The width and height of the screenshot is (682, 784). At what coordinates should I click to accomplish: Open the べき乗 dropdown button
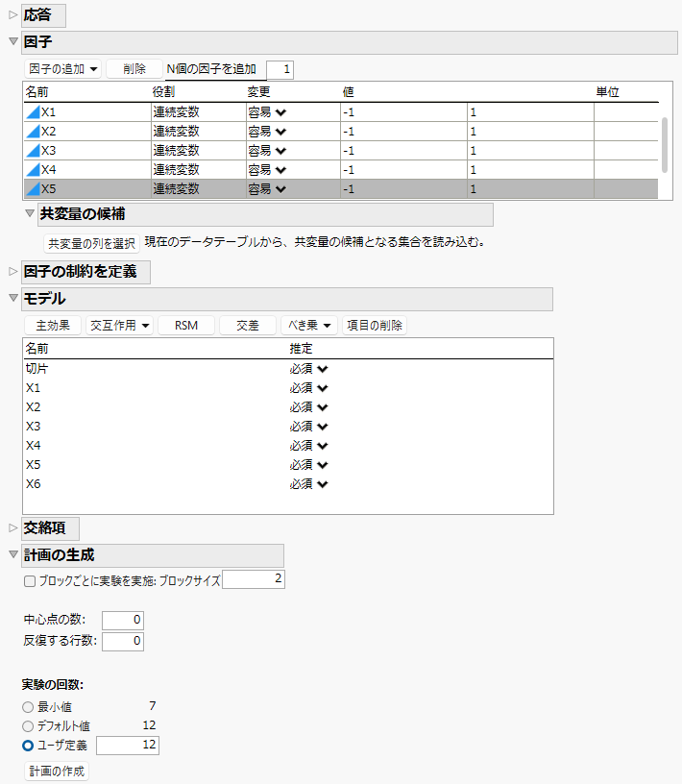point(309,326)
